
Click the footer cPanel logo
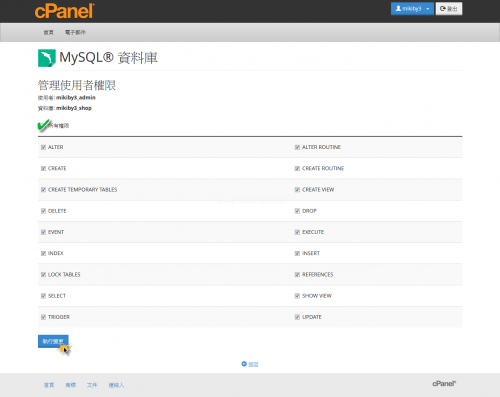(444, 384)
